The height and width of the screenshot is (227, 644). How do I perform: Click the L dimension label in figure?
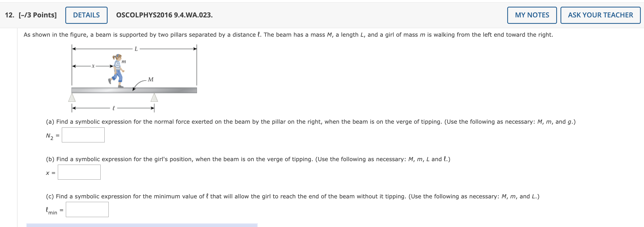coord(136,48)
